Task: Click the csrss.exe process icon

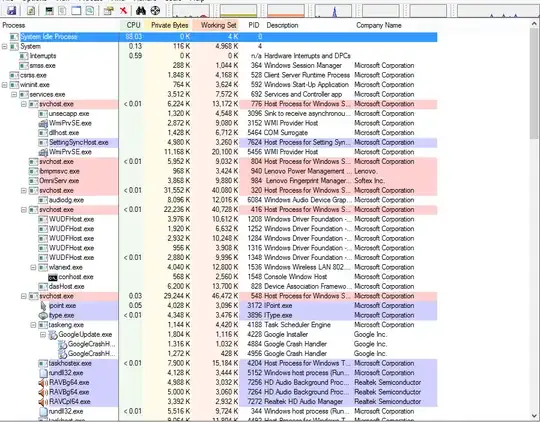Action: point(14,75)
